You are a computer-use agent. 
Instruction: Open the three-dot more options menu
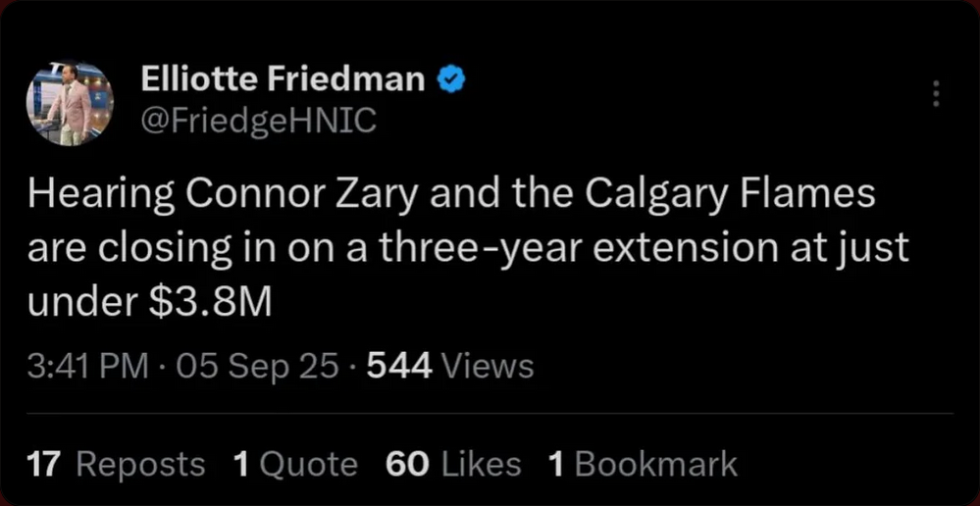click(936, 94)
